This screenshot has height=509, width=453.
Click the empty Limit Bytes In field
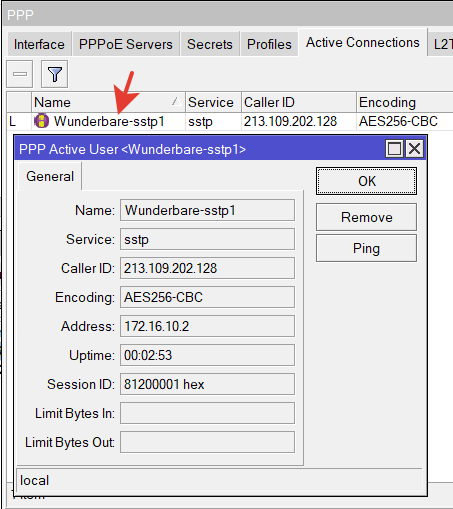click(207, 413)
